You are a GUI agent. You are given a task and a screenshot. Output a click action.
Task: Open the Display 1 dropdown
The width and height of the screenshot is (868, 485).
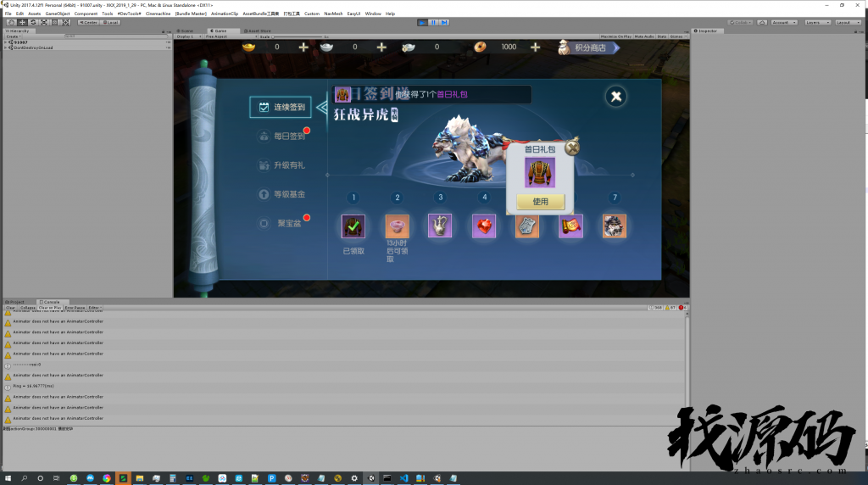point(189,36)
